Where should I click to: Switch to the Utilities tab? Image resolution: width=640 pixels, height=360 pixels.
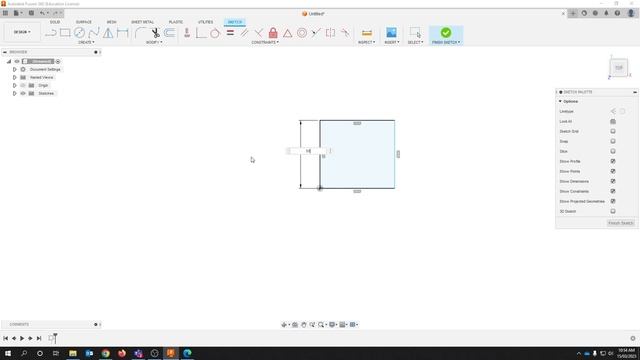[205, 22]
